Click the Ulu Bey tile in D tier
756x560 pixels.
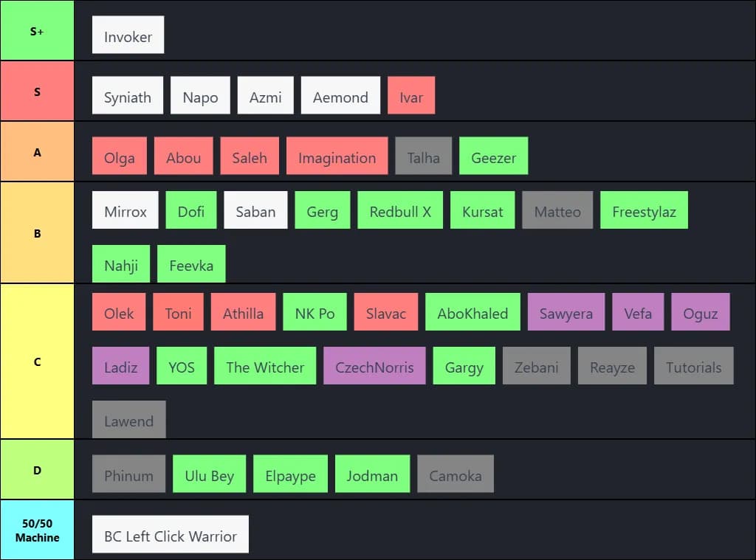click(x=209, y=474)
